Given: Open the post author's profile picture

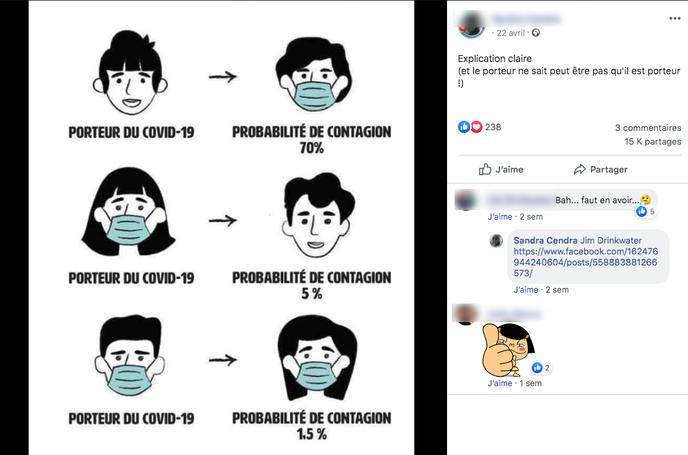Looking at the screenshot, I should point(471,25).
